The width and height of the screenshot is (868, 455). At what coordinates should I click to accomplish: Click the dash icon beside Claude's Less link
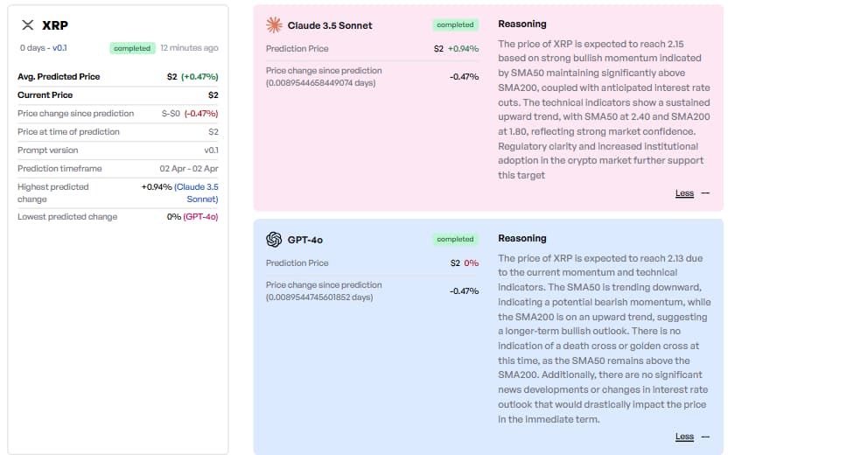pyautogui.click(x=705, y=193)
